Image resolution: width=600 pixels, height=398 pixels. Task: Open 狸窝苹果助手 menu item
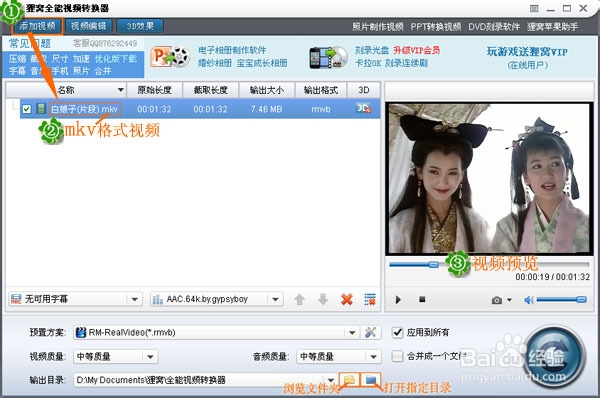[x=552, y=27]
